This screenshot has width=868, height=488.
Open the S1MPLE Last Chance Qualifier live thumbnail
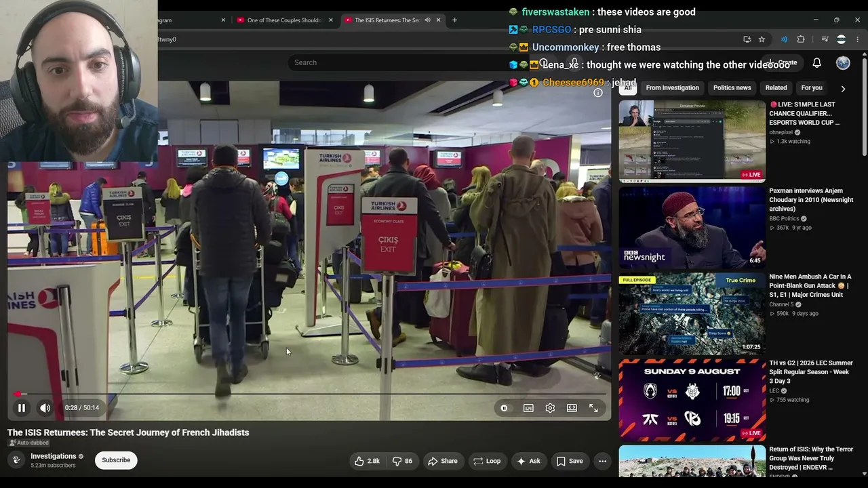tap(692, 141)
